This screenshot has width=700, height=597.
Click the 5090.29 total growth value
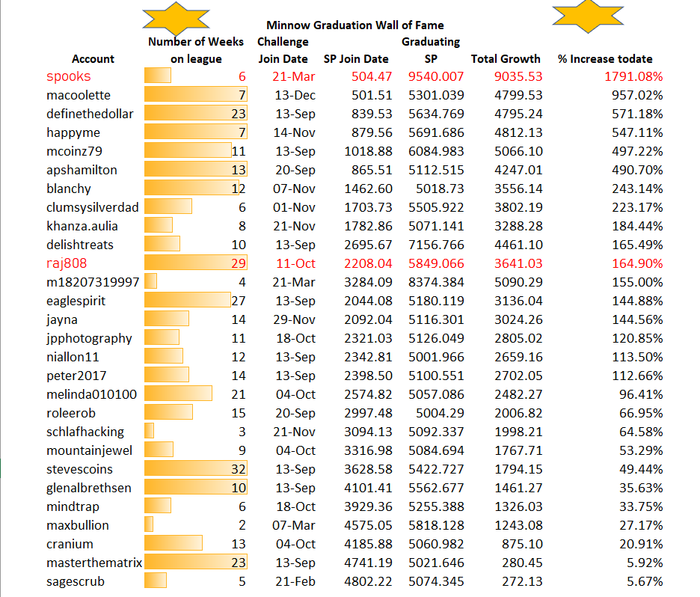tap(518, 282)
